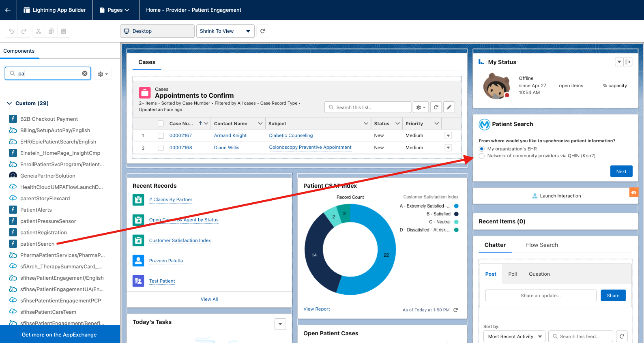Select B2B Checkout Payment component

click(49, 119)
